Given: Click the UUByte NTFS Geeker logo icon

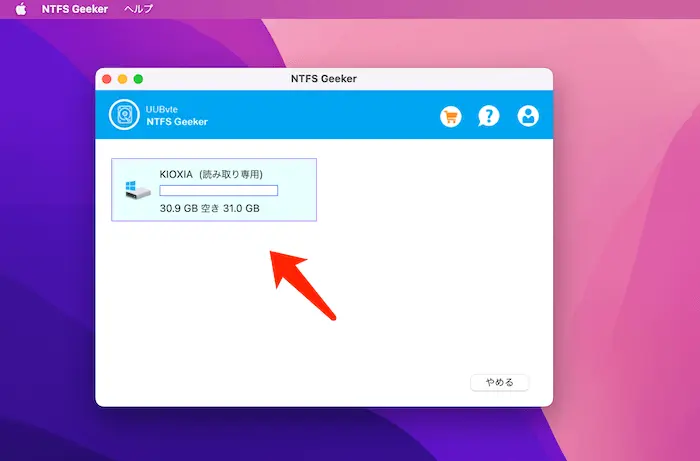Looking at the screenshot, I should (x=124, y=115).
